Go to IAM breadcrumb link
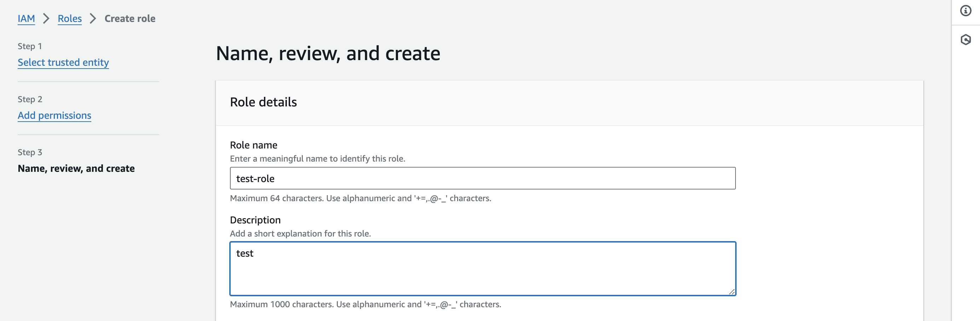Viewport: 980px width, 321px height. [x=26, y=18]
